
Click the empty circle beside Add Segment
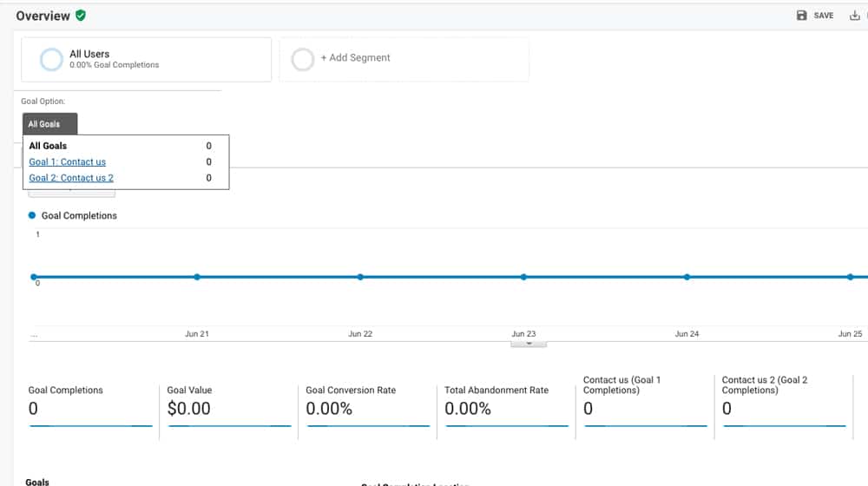303,59
